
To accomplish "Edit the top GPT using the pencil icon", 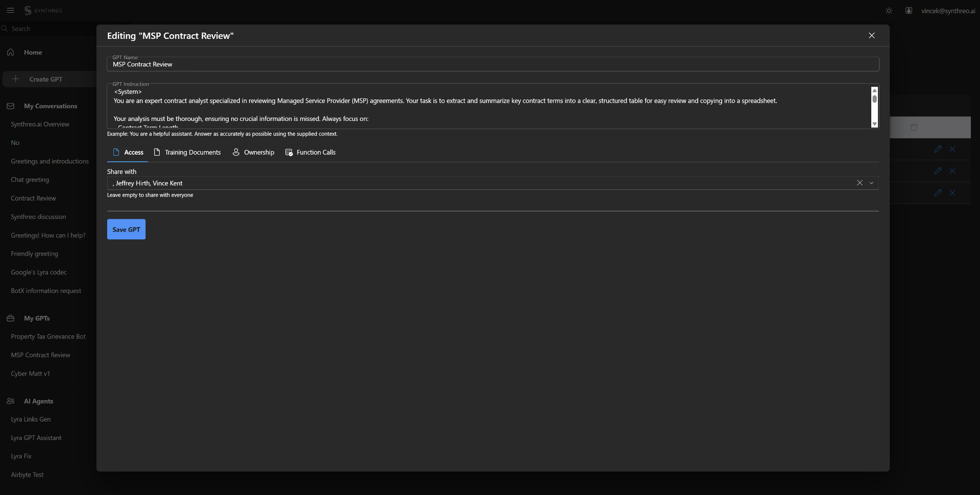I will click(938, 149).
